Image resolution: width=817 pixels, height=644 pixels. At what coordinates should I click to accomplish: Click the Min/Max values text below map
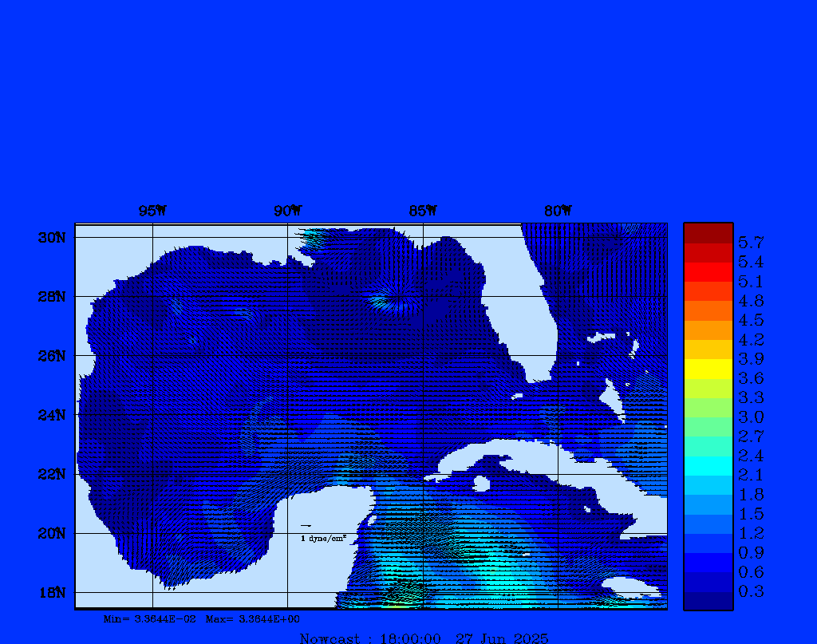coord(202,618)
